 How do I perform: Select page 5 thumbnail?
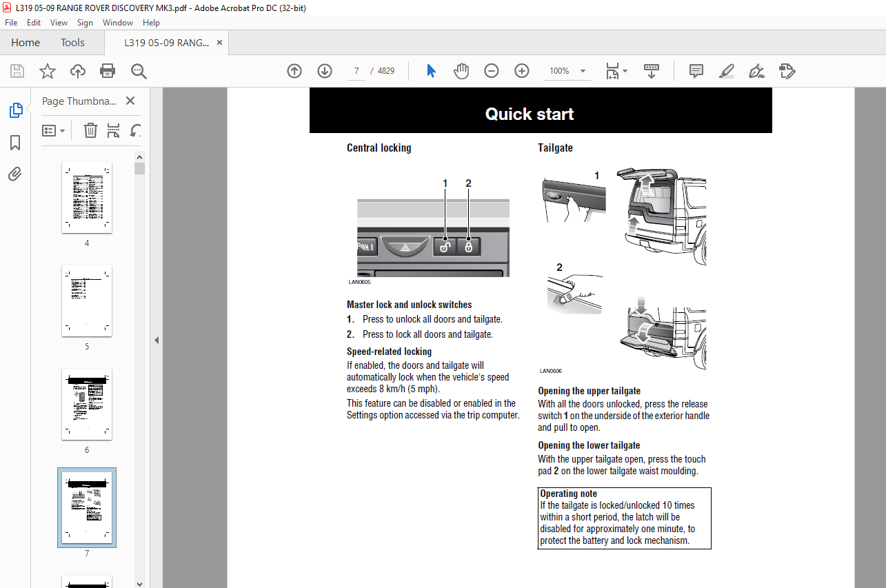[87, 301]
